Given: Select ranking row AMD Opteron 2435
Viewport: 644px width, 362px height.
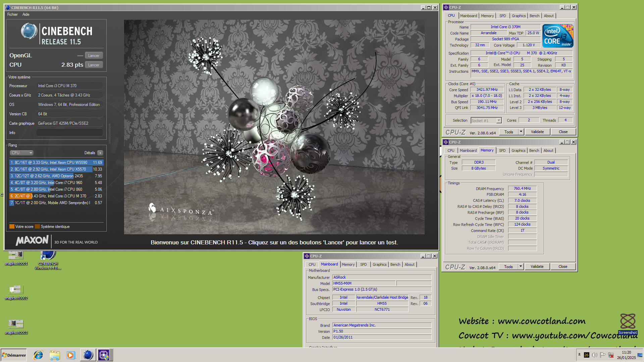Looking at the screenshot, I should (x=56, y=176).
